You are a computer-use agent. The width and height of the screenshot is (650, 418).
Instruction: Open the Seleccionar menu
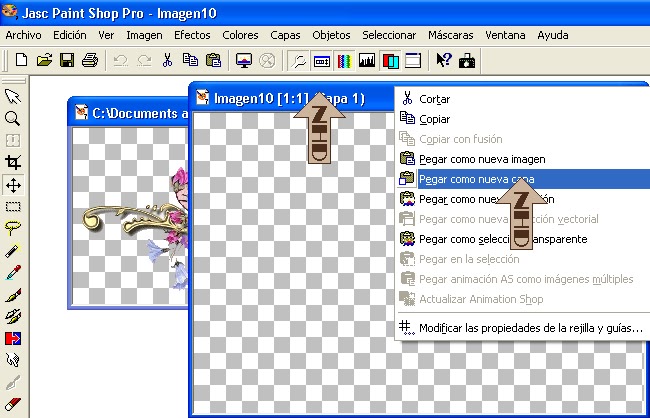point(389,35)
